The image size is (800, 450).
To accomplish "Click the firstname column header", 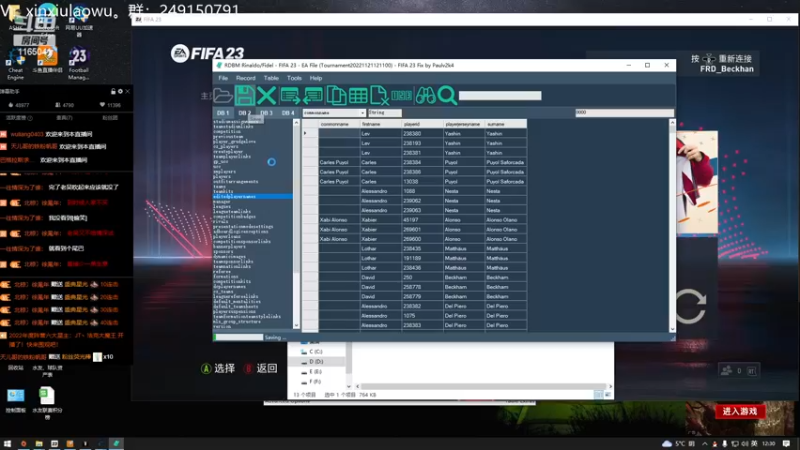I will click(380, 124).
